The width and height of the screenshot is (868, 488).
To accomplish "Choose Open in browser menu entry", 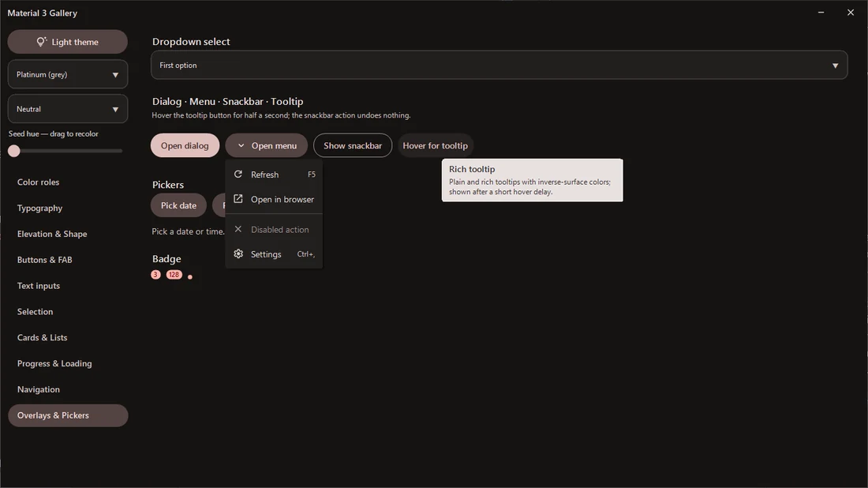I will point(274,200).
